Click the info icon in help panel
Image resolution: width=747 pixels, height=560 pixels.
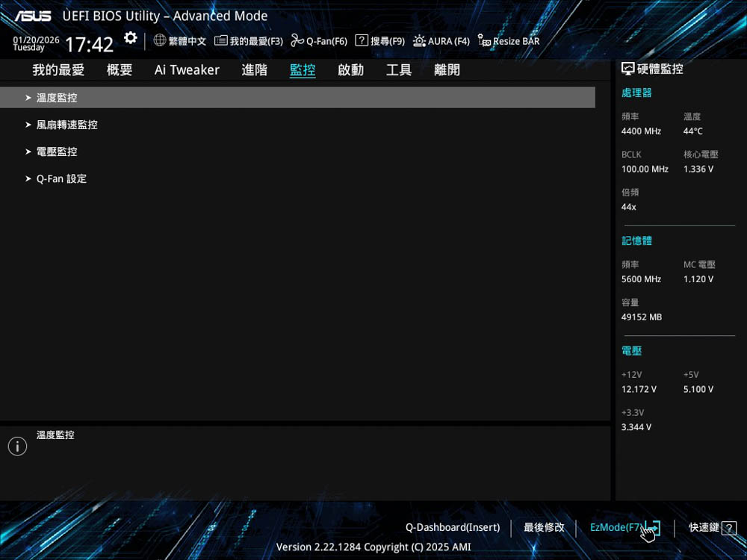click(x=17, y=447)
